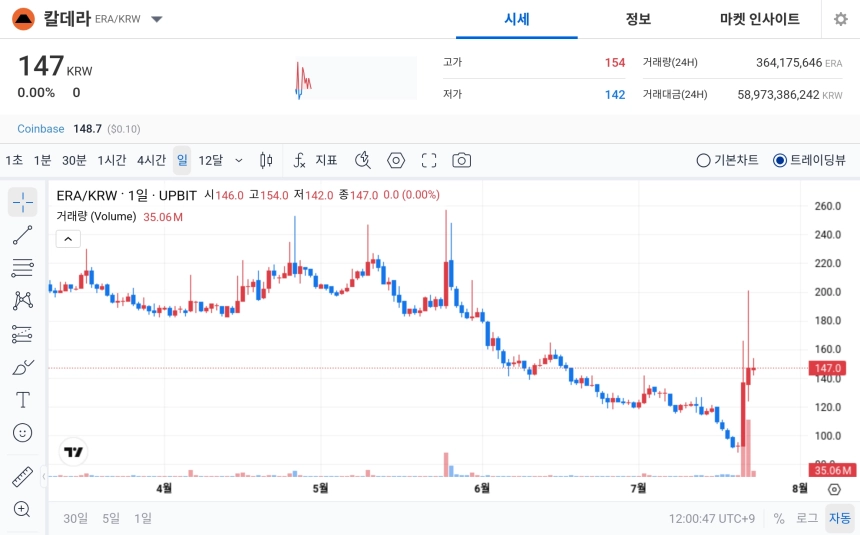
Task: Click the TradingView logo on chart
Action: pyautogui.click(x=73, y=452)
